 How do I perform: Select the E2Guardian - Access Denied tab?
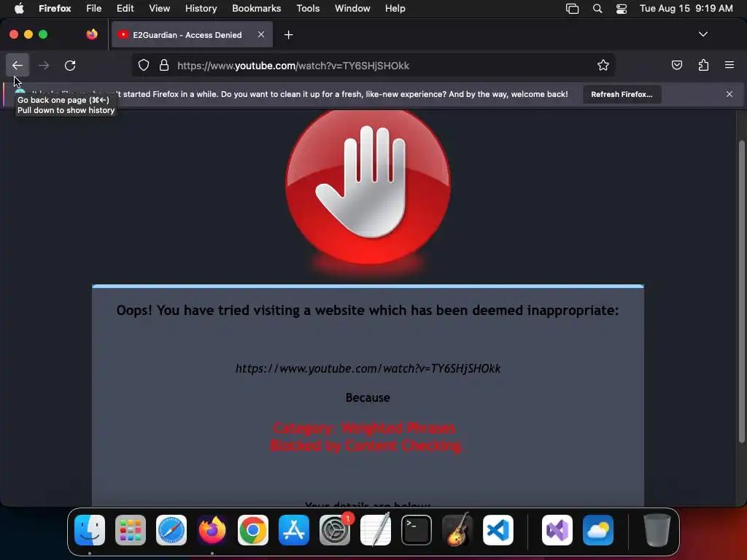tap(192, 34)
